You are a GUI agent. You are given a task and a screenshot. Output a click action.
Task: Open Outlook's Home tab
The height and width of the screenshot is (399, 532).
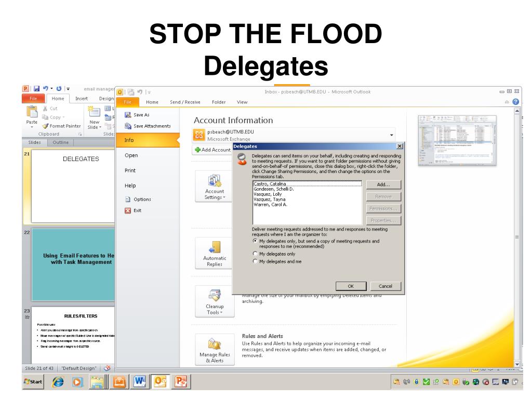[x=152, y=102]
